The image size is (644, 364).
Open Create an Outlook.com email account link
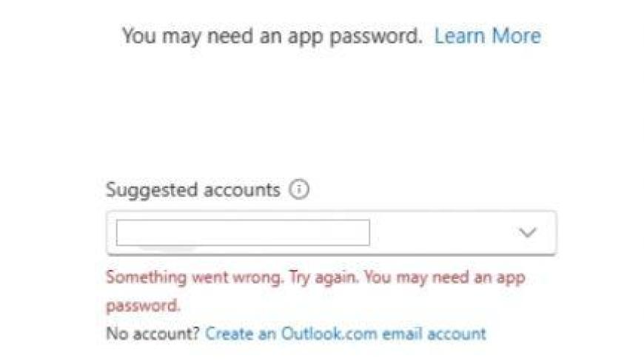click(x=346, y=334)
